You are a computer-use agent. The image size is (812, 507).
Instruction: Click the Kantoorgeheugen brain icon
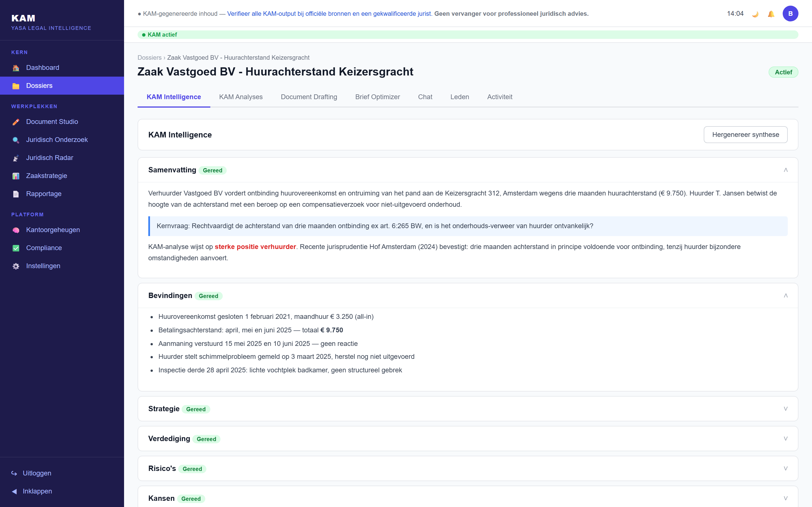point(16,230)
